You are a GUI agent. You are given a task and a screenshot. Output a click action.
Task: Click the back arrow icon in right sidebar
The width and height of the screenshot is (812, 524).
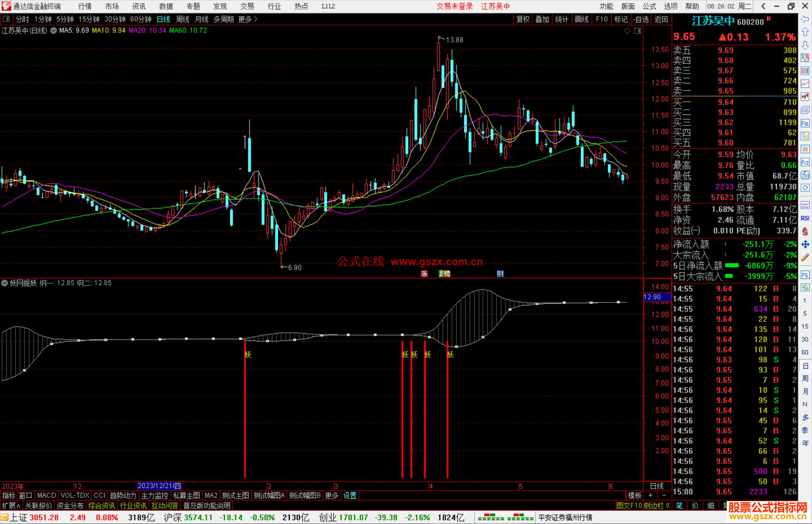(x=805, y=19)
